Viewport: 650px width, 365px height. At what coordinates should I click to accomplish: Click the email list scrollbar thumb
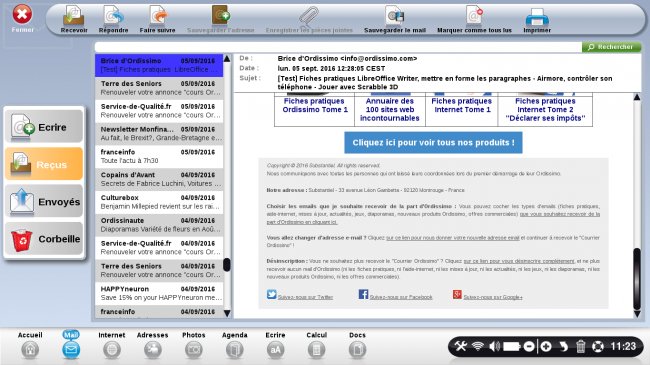point(226,265)
